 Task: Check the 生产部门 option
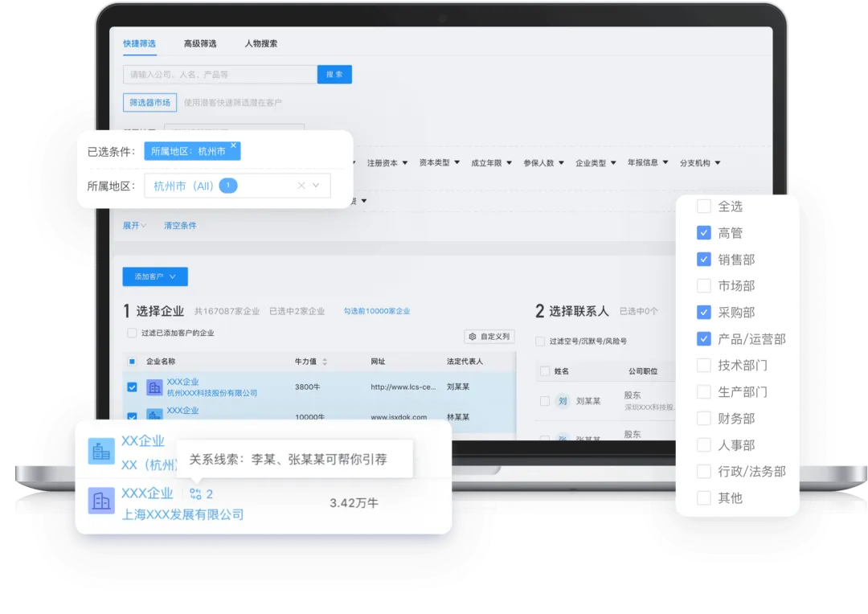click(703, 392)
